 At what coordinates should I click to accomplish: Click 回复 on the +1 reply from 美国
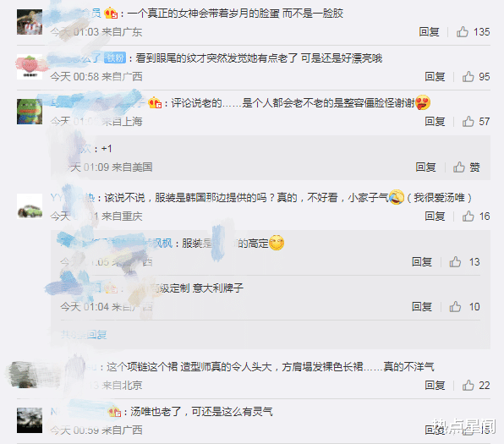click(x=425, y=167)
